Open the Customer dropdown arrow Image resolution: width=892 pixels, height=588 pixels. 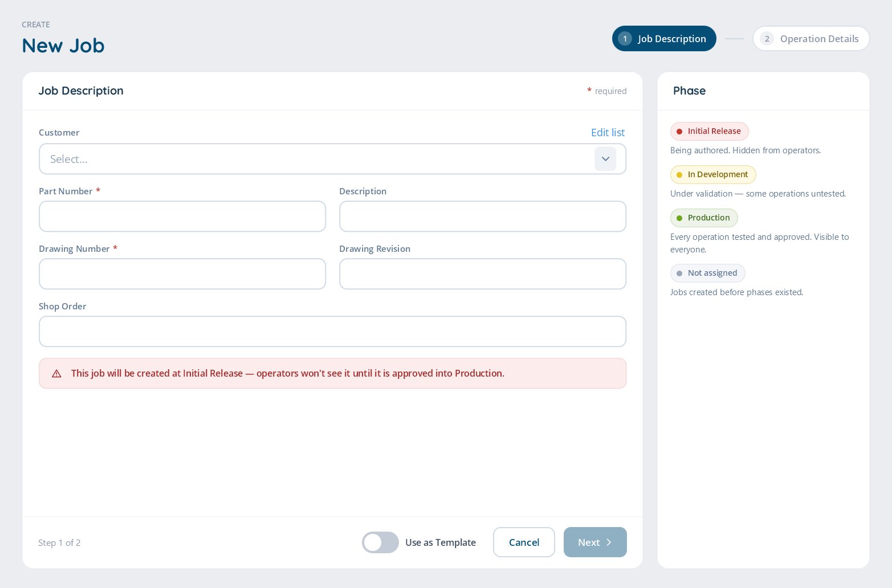point(605,159)
